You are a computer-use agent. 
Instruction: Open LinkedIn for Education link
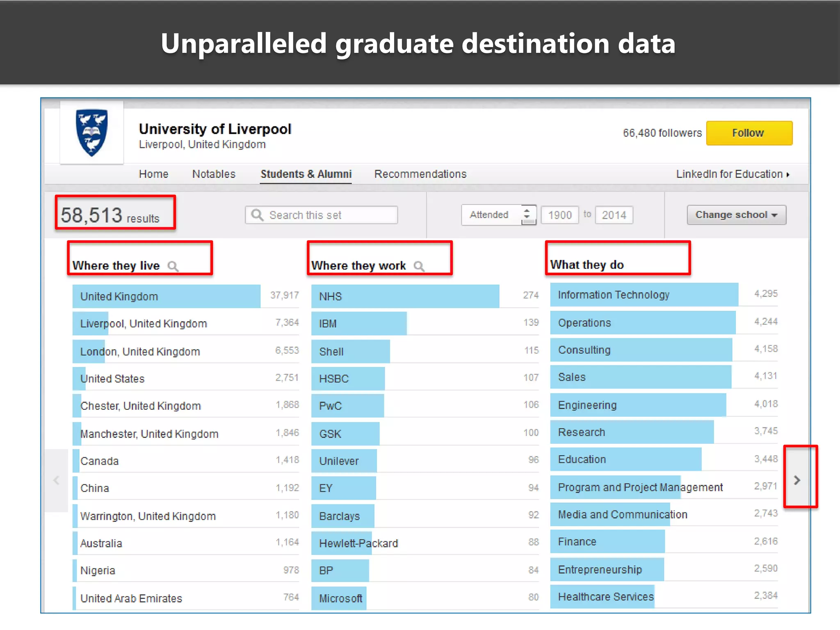coord(733,174)
